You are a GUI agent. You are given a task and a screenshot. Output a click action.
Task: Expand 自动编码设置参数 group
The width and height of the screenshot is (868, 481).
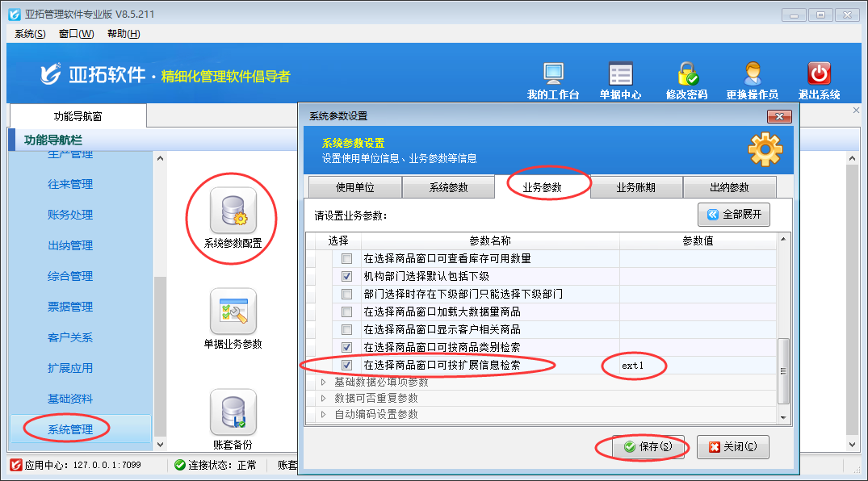click(324, 414)
